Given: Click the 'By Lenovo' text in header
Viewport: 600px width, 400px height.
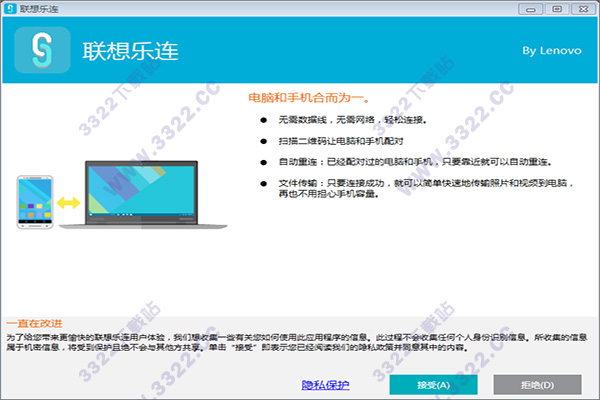Looking at the screenshot, I should coord(552,51).
